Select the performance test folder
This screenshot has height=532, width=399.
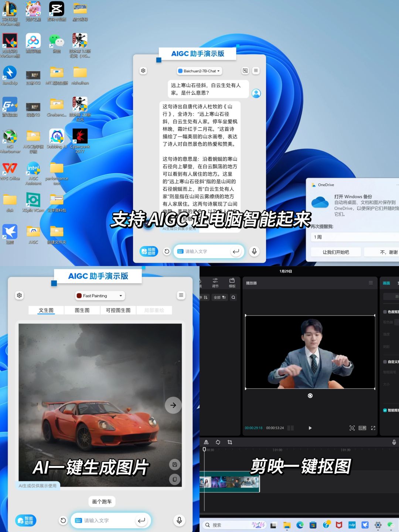57,173
